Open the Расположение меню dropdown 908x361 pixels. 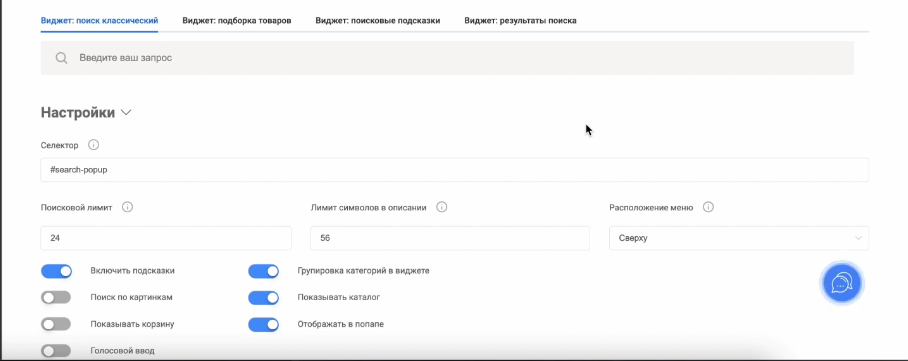[x=738, y=238]
